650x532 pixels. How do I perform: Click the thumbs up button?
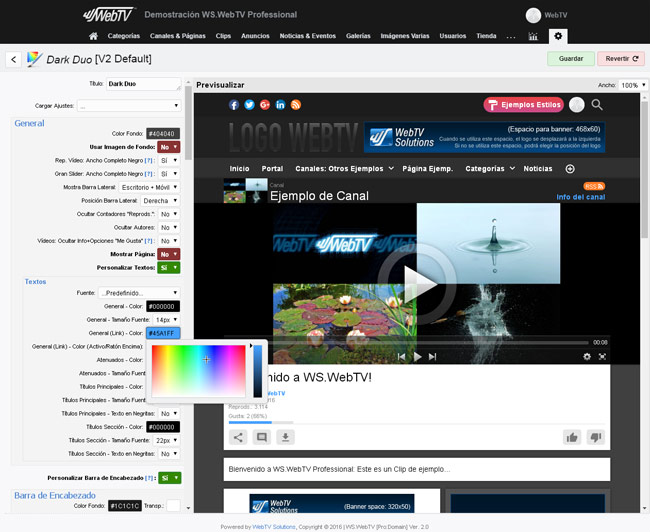[572, 437]
